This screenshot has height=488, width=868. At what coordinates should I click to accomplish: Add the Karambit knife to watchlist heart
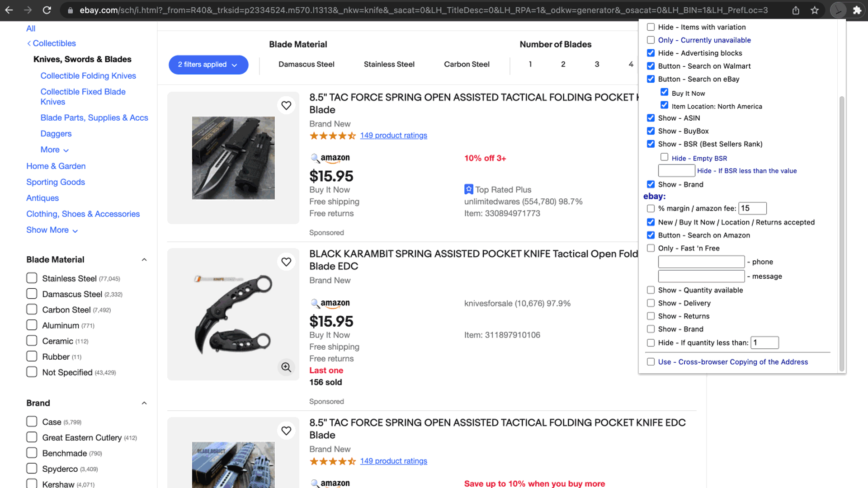(286, 262)
